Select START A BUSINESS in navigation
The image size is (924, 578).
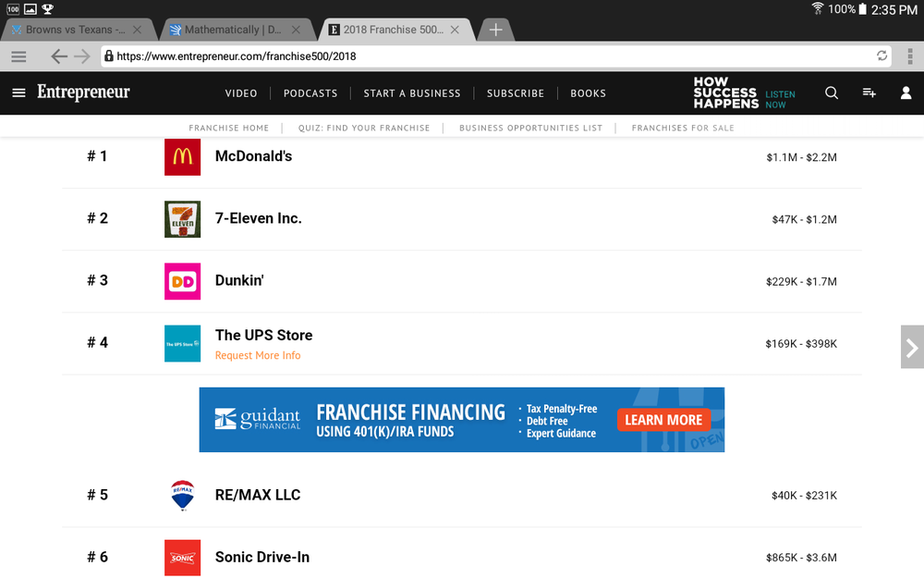[x=412, y=93]
